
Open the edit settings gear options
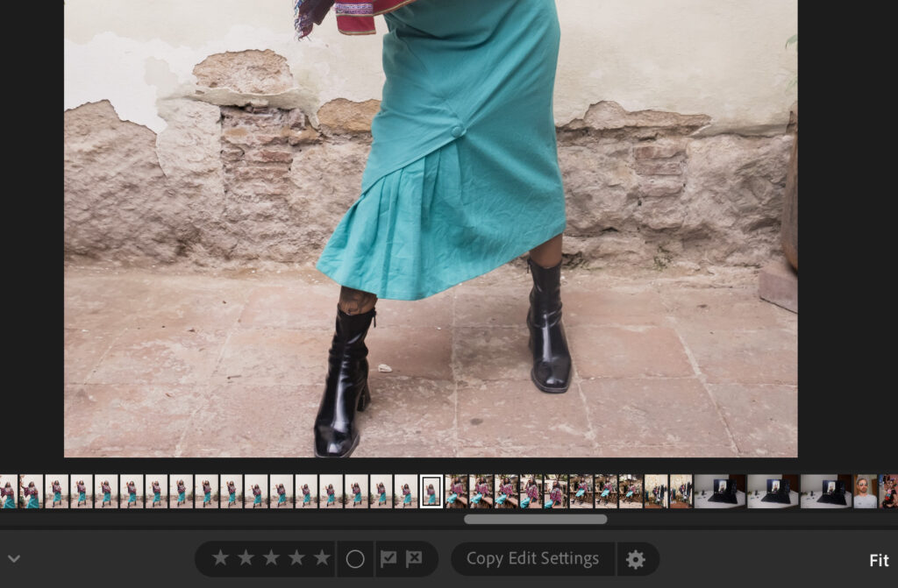pos(636,559)
